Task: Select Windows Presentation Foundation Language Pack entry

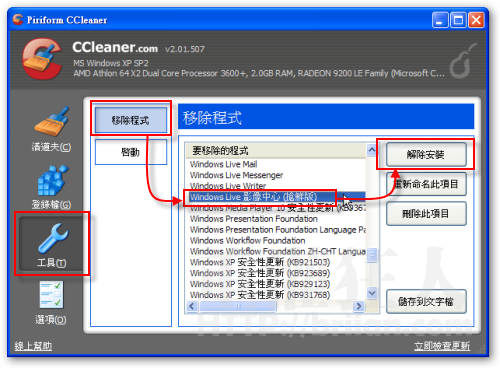Action: point(277,230)
